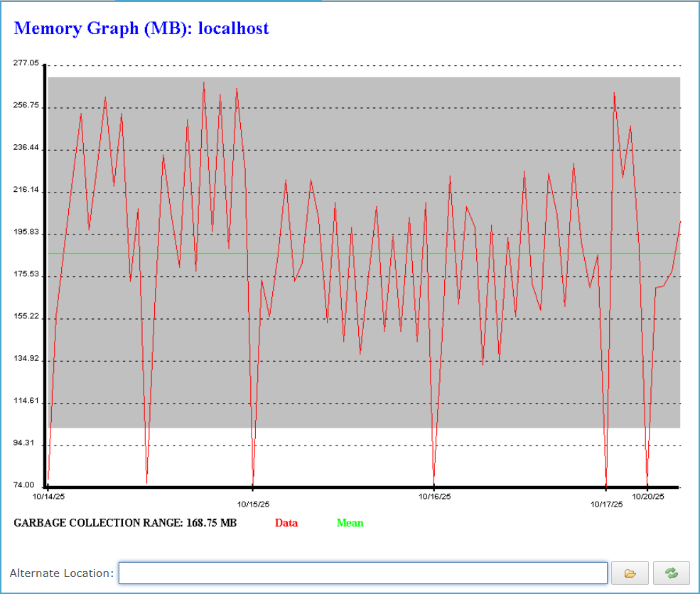Focus the Alternate Location text field

coord(362,573)
